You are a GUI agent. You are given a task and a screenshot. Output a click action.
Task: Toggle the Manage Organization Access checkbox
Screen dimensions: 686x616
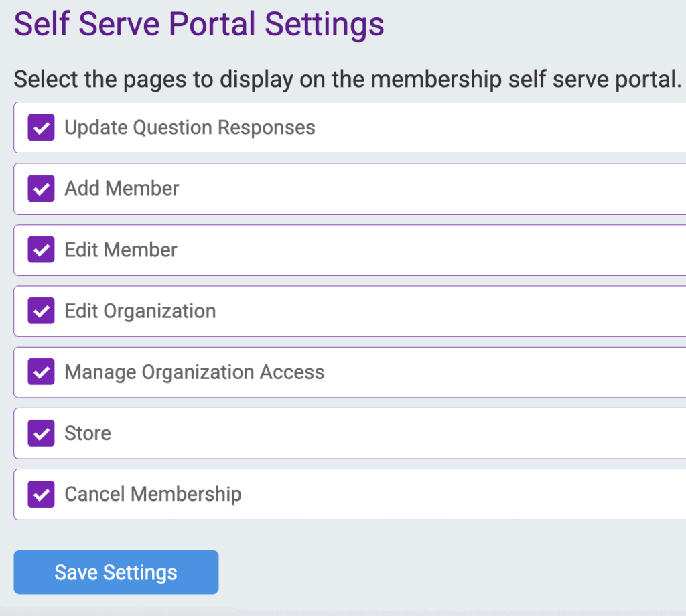[41, 372]
